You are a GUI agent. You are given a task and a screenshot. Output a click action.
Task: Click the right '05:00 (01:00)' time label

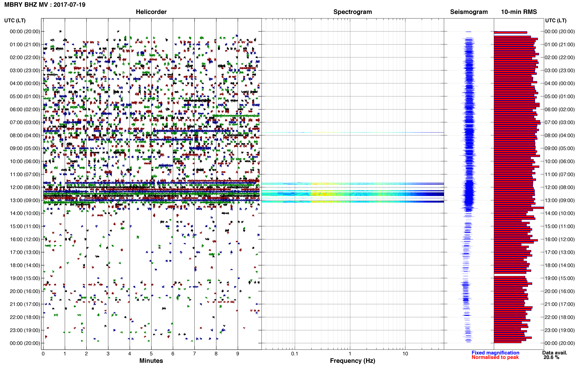coord(560,96)
